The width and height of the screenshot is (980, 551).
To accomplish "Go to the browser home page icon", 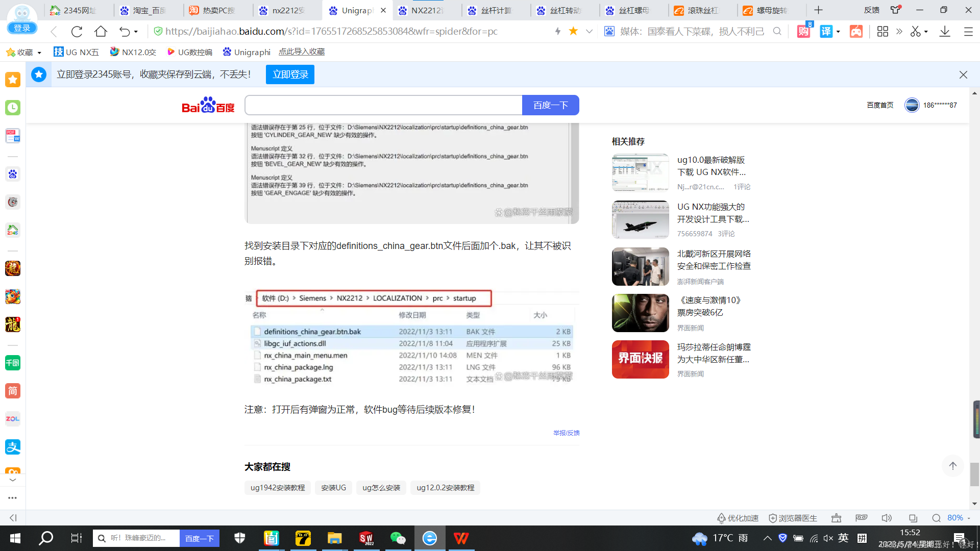I will [x=101, y=32].
